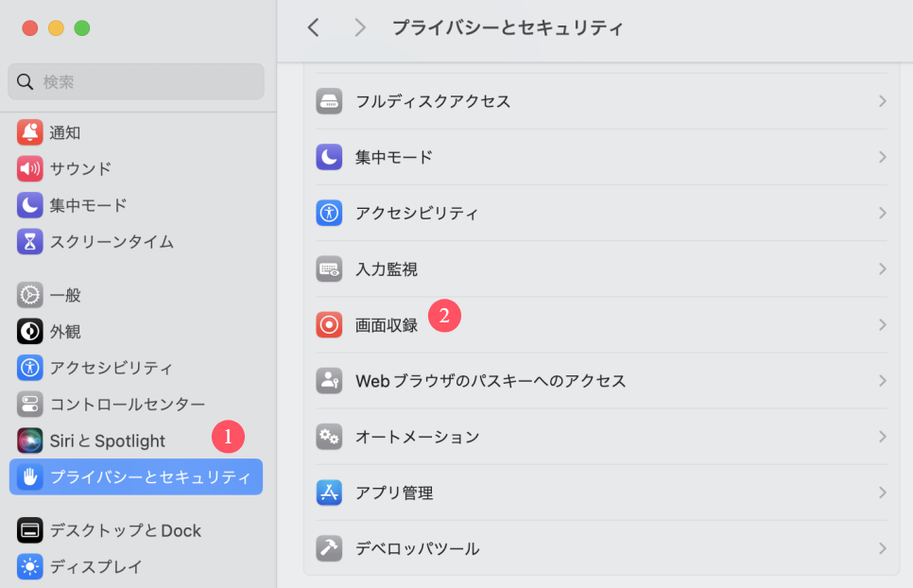Expand the オートメーション row chevron
This screenshot has height=588, width=913.
pos(882,437)
